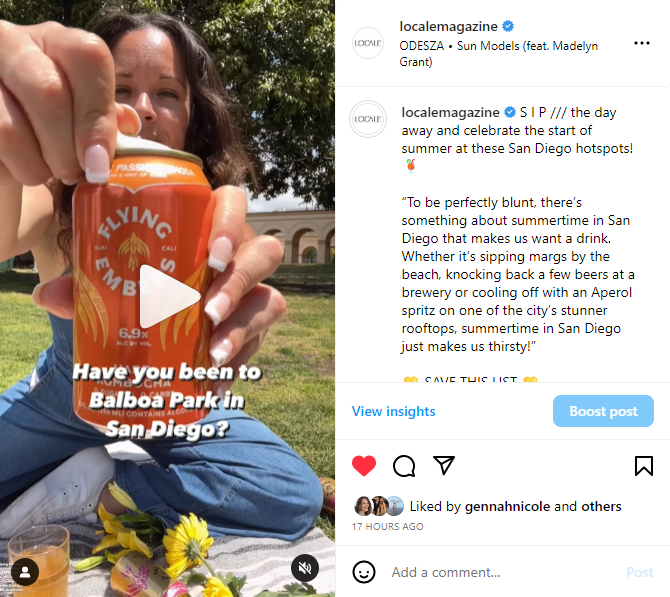Open the comment bubble icon
This screenshot has height=597, width=670.
(404, 466)
